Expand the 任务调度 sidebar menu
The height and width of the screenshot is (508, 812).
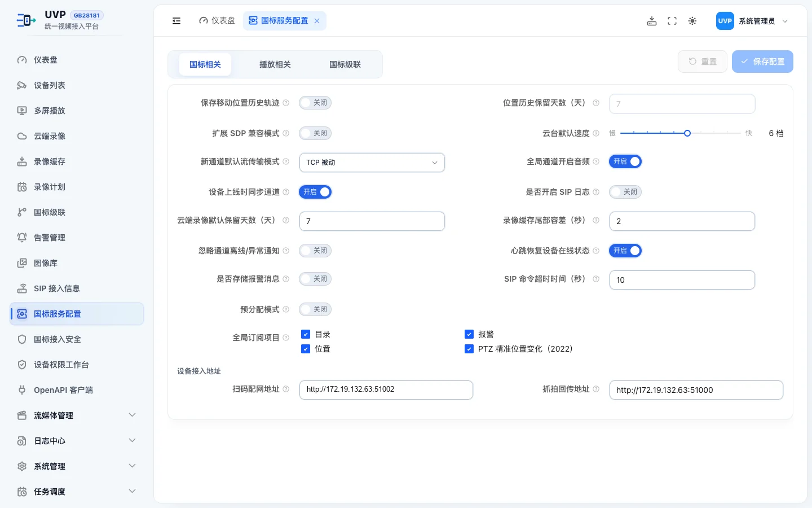(x=77, y=492)
